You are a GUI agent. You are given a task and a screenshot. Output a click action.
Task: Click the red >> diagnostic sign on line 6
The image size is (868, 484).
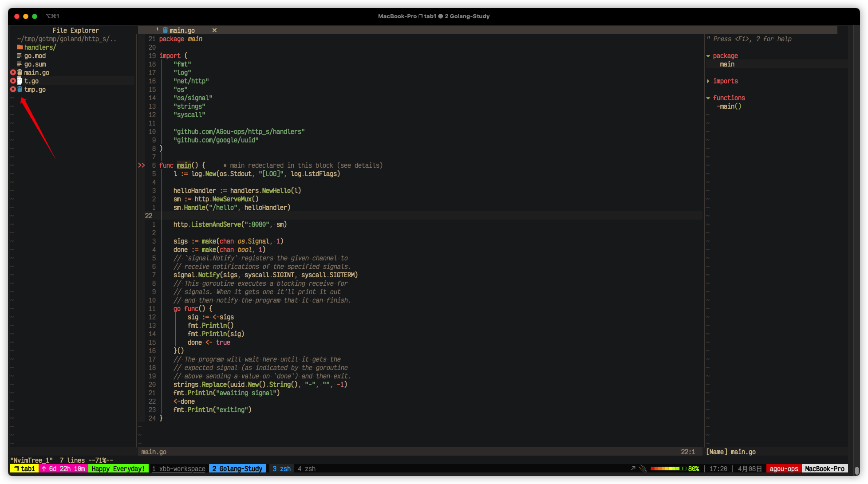click(x=142, y=165)
